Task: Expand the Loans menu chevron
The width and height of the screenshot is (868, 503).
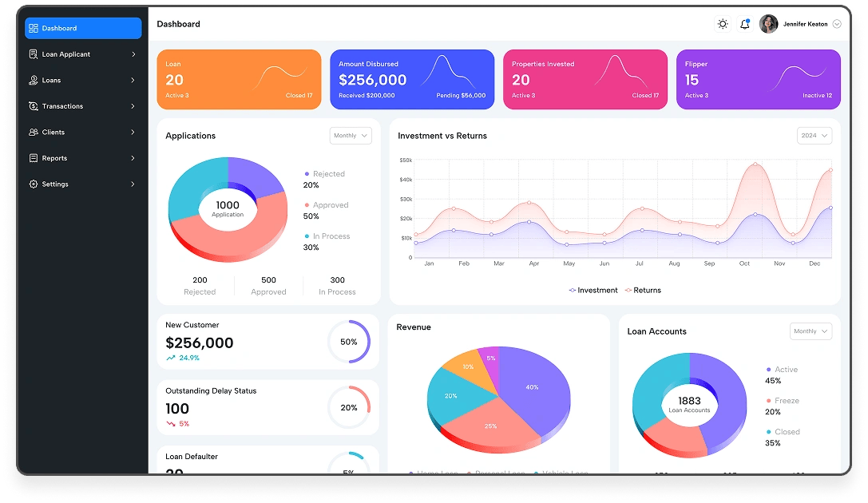Action: [x=133, y=80]
